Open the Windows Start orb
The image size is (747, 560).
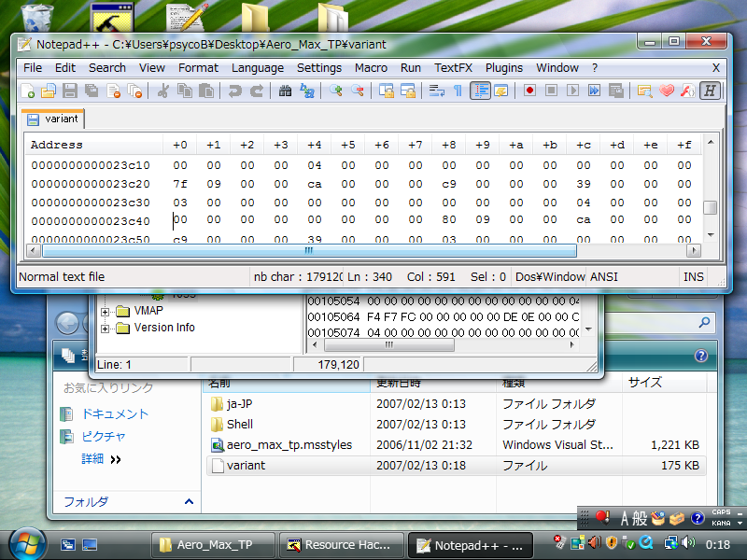point(27,544)
